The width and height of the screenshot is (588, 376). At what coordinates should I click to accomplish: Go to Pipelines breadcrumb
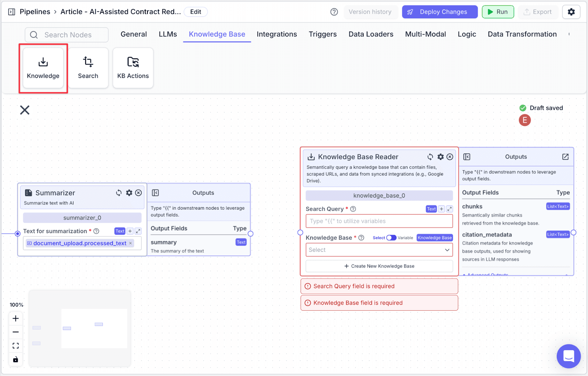coord(35,12)
